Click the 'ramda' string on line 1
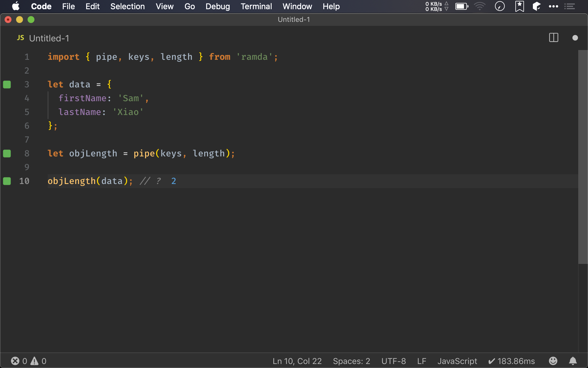 click(254, 57)
